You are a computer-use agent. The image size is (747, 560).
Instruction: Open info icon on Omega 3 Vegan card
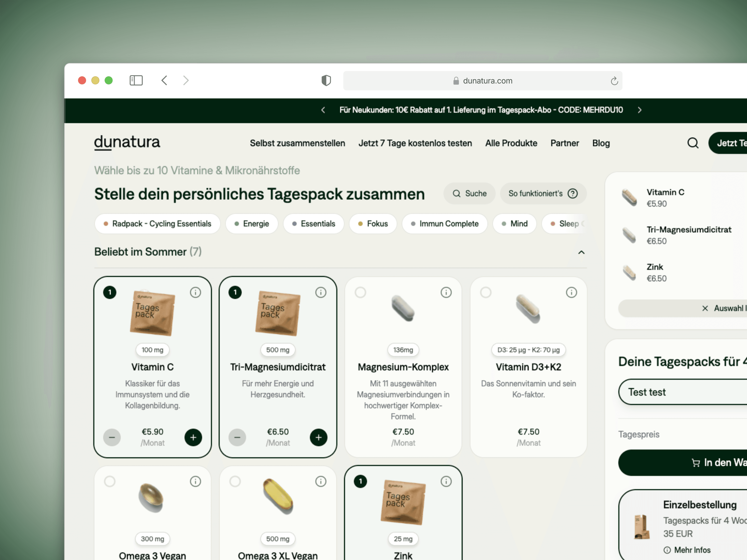pos(195,481)
